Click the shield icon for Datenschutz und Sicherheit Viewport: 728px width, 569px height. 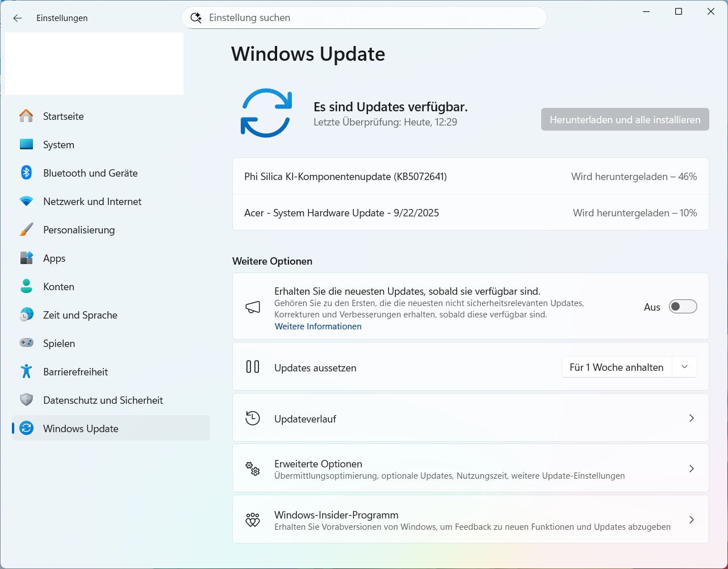pos(26,400)
